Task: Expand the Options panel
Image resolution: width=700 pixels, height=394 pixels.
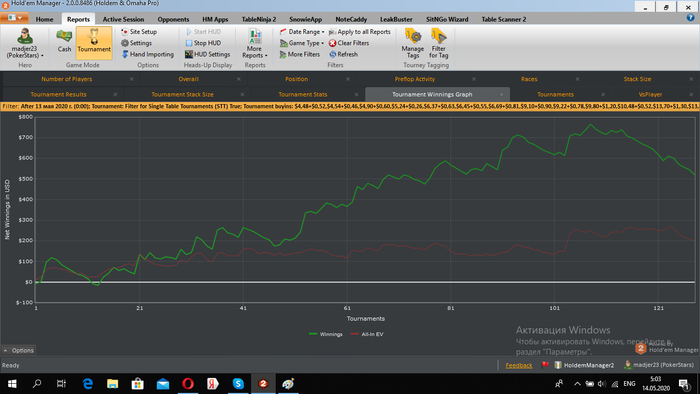Action: click(x=18, y=350)
